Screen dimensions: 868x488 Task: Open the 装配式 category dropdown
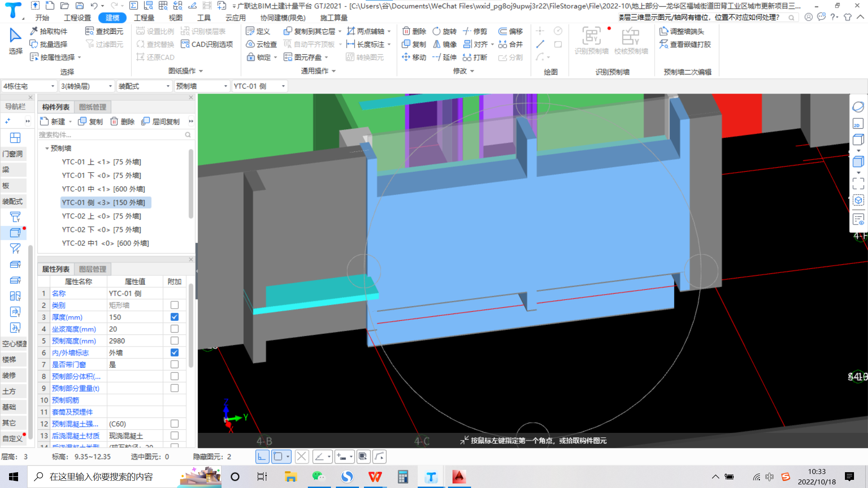144,86
